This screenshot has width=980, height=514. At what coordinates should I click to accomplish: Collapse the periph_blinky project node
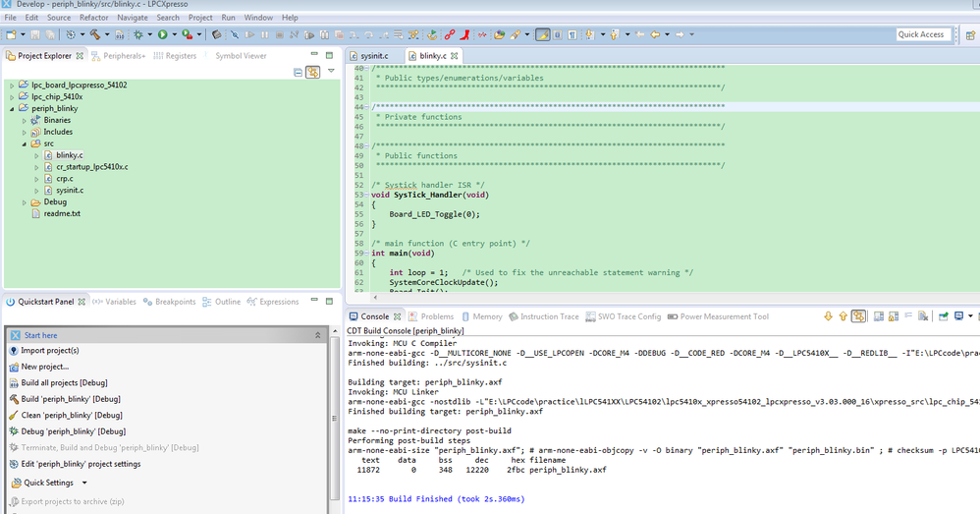pos(12,109)
